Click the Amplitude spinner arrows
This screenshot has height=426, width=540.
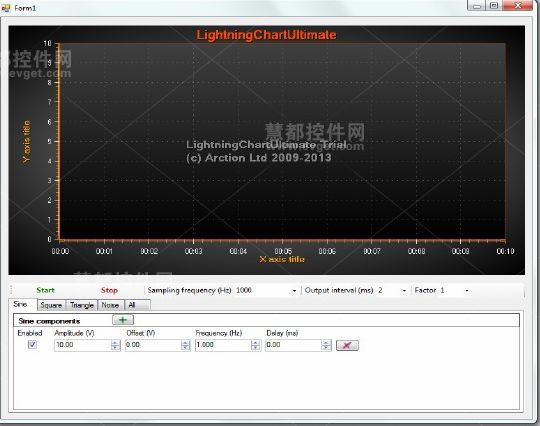(116, 345)
